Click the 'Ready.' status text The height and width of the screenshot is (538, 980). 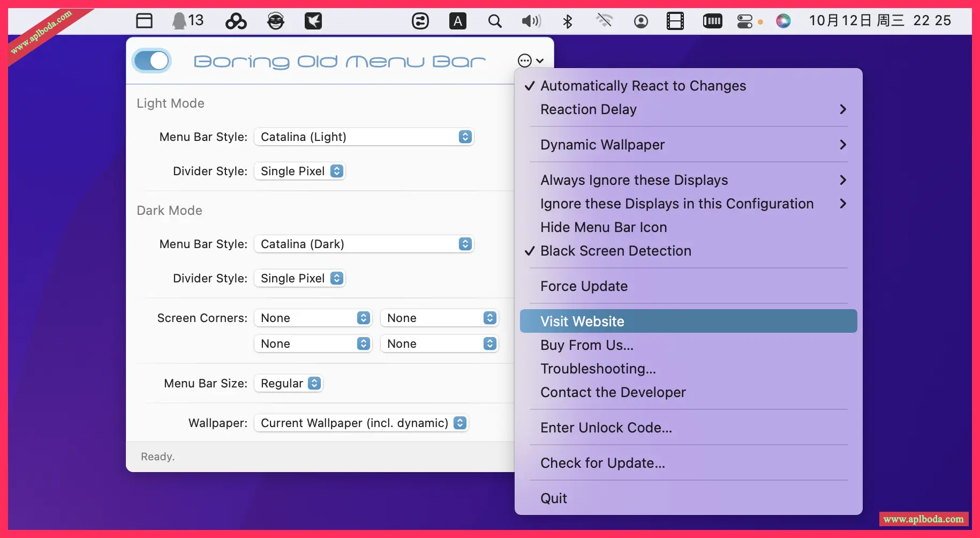pyautogui.click(x=157, y=457)
